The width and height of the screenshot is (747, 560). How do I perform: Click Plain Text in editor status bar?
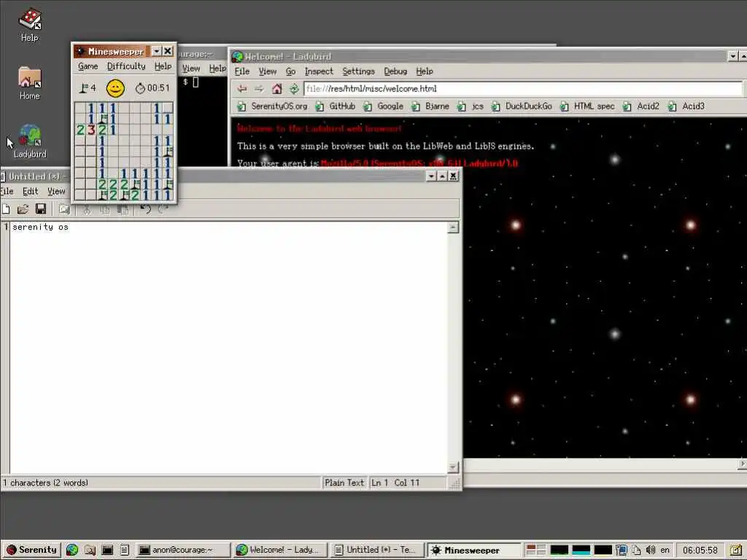click(344, 483)
